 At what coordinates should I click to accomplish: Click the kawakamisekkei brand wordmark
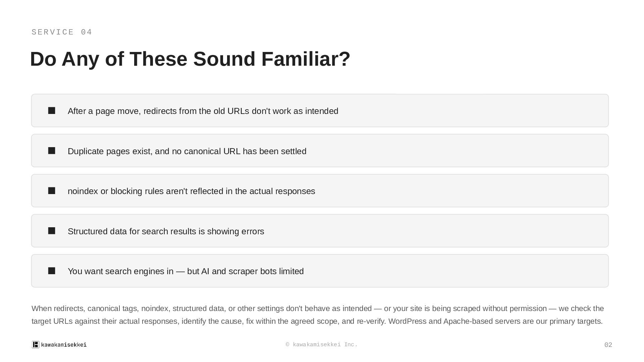tap(64, 345)
